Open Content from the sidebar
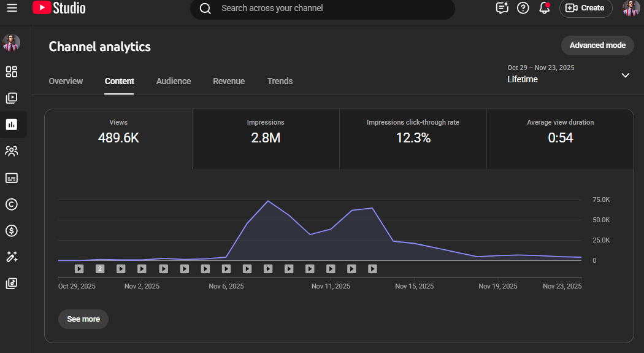Image resolution: width=644 pixels, height=353 pixels. [x=12, y=98]
